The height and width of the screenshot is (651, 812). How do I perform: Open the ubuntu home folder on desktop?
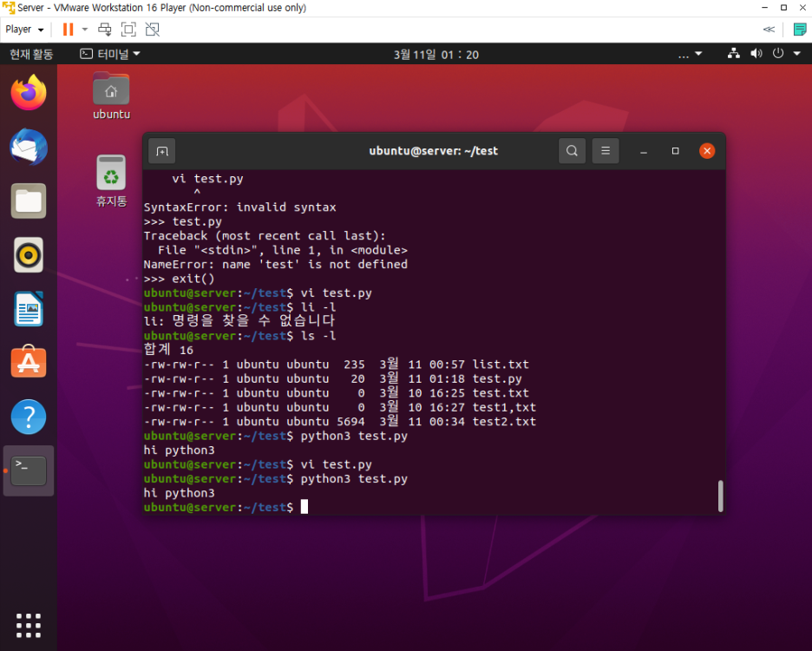click(111, 96)
